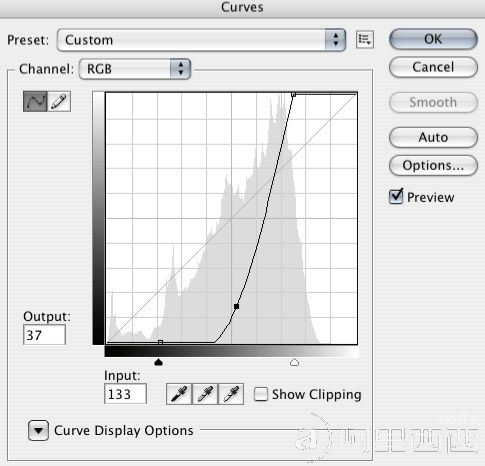Pick the white point eyedropper

231,394
